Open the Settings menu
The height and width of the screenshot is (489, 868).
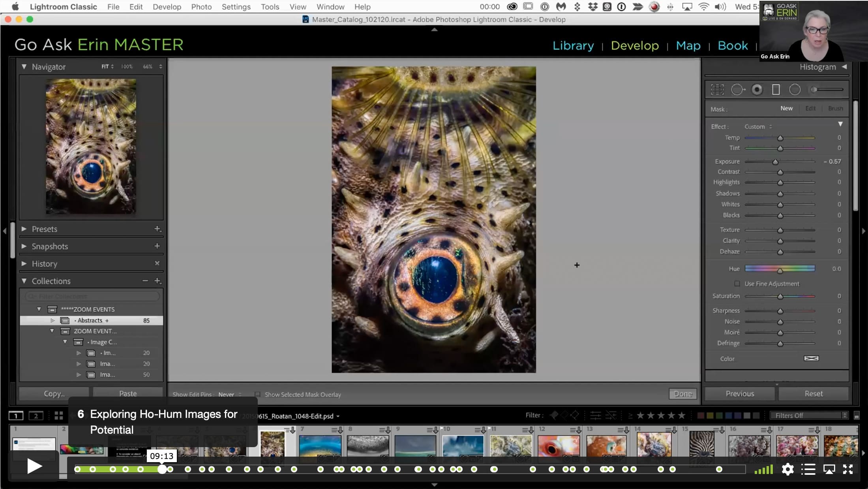(x=236, y=7)
